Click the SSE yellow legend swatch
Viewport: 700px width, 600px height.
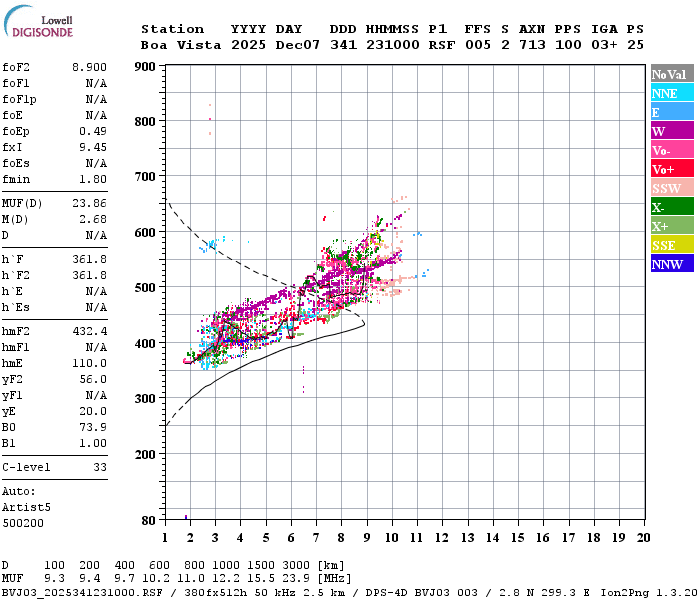pos(672,245)
